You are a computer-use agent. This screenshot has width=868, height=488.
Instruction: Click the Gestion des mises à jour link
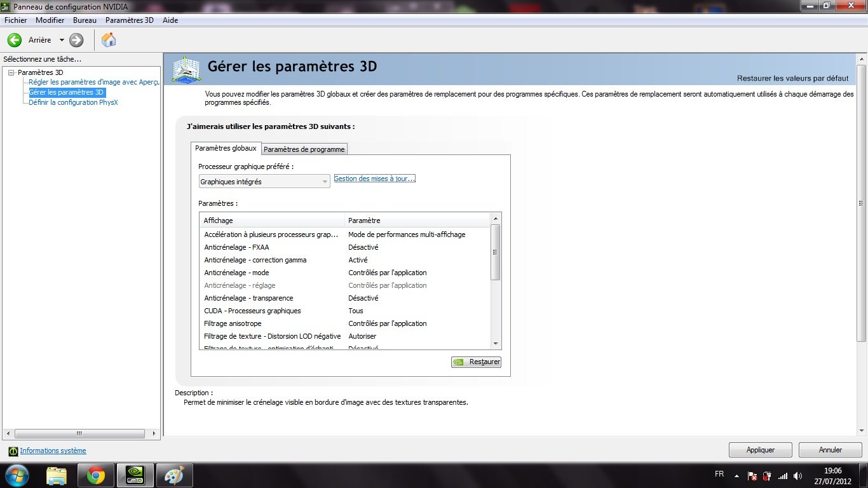click(x=374, y=179)
